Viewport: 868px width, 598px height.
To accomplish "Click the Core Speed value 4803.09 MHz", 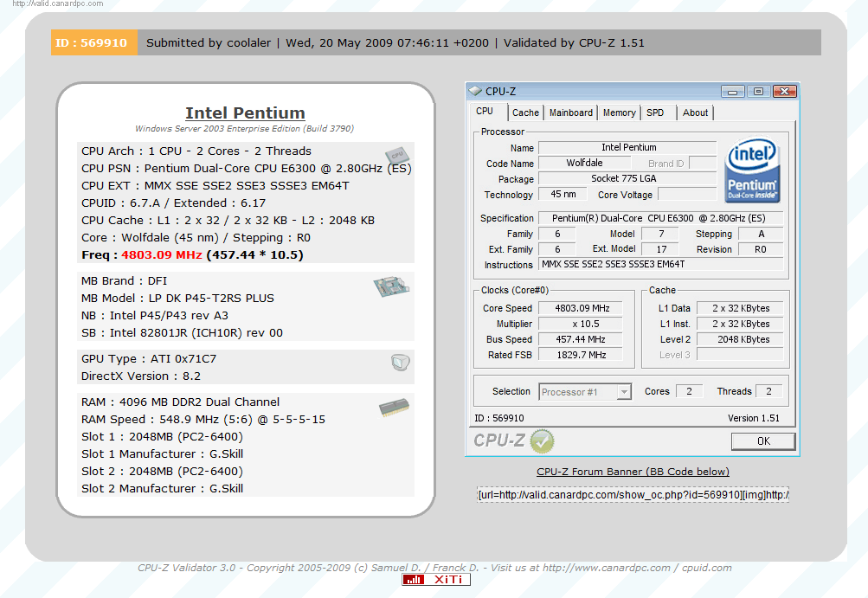I will (581, 308).
